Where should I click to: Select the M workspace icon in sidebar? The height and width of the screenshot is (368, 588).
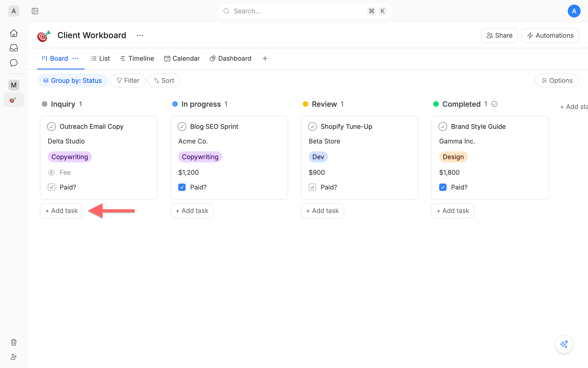point(14,85)
